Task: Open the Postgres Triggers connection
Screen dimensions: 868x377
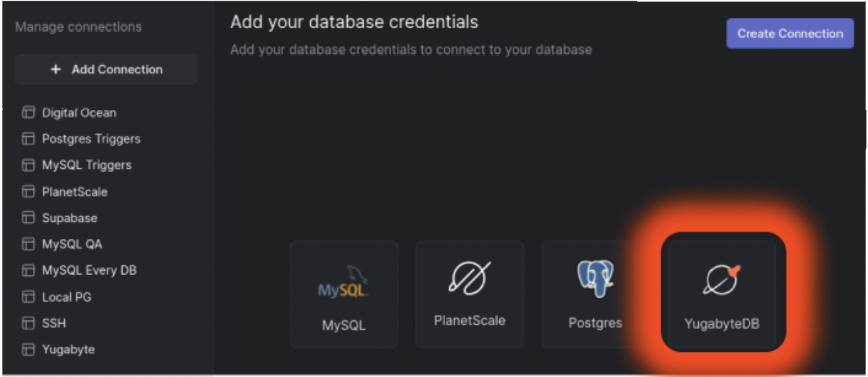Action: [x=91, y=139]
